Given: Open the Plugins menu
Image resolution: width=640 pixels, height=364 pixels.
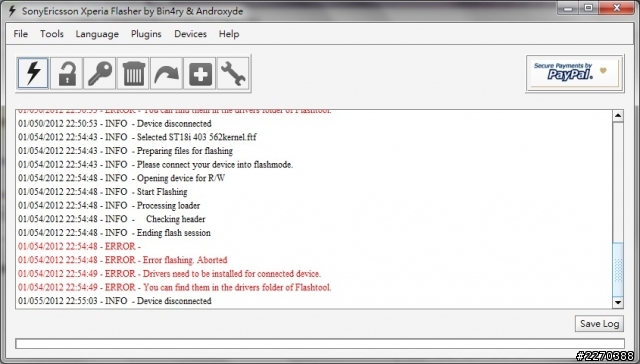Looking at the screenshot, I should [x=146, y=34].
